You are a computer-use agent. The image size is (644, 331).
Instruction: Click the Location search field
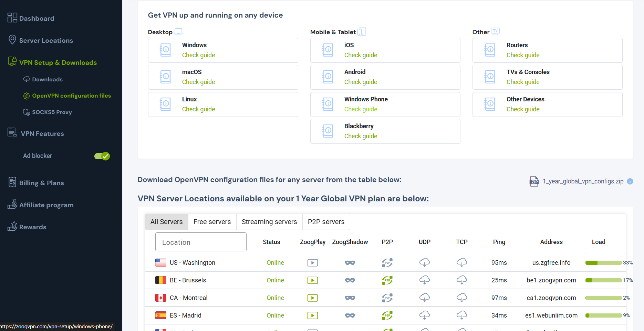click(201, 242)
